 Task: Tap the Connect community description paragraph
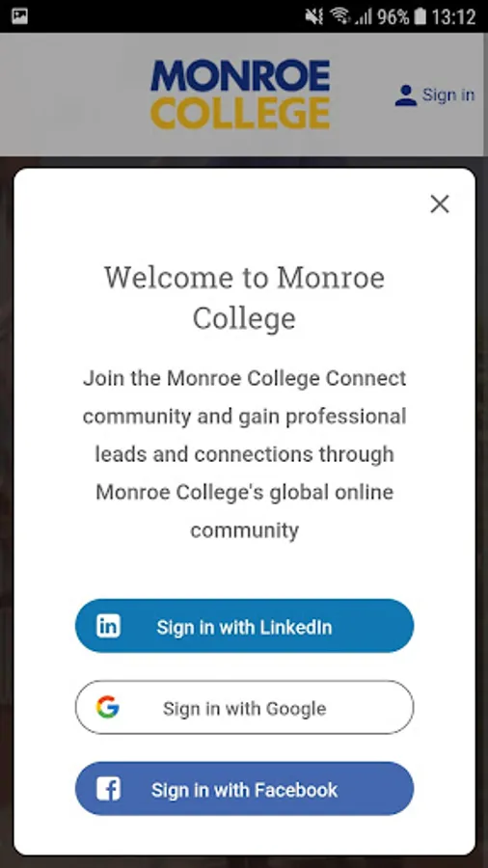244,454
